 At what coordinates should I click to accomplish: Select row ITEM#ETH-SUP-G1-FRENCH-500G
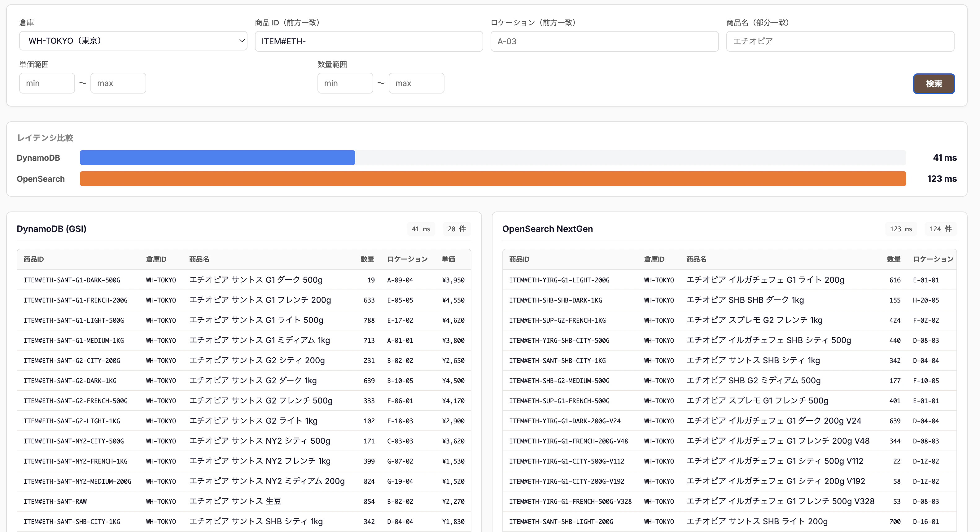729,401
